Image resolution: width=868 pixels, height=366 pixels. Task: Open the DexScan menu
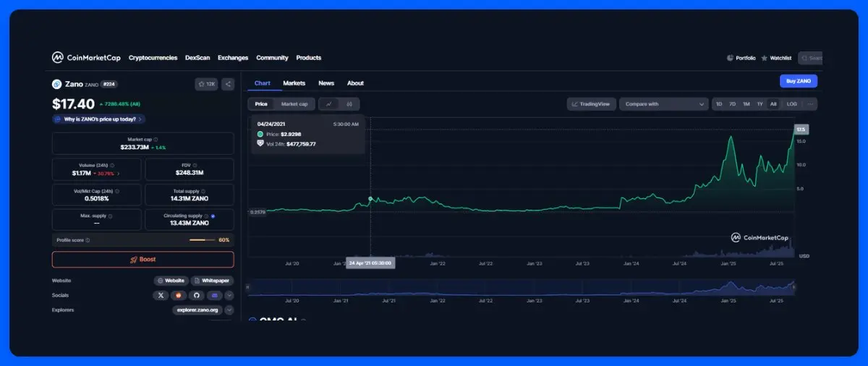[197, 58]
